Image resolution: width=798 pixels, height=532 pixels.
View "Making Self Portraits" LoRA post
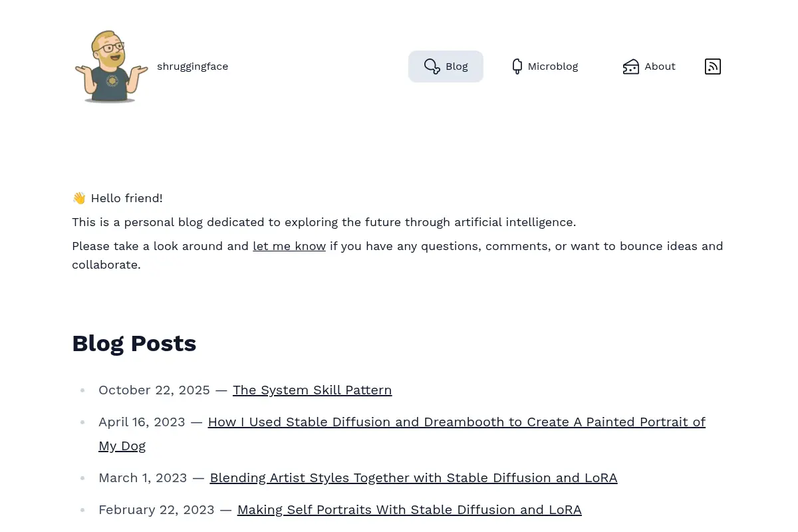tap(410, 510)
